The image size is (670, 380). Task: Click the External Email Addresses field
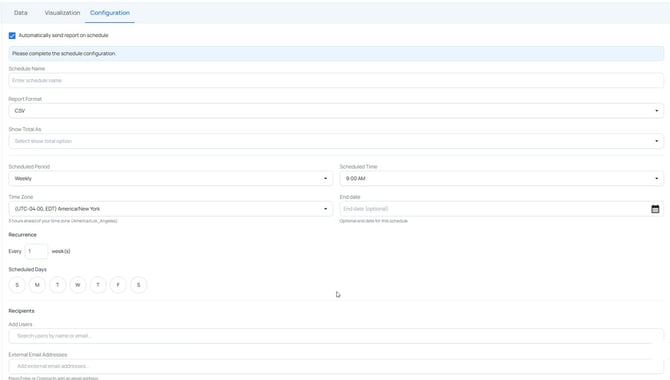pyautogui.click(x=336, y=366)
